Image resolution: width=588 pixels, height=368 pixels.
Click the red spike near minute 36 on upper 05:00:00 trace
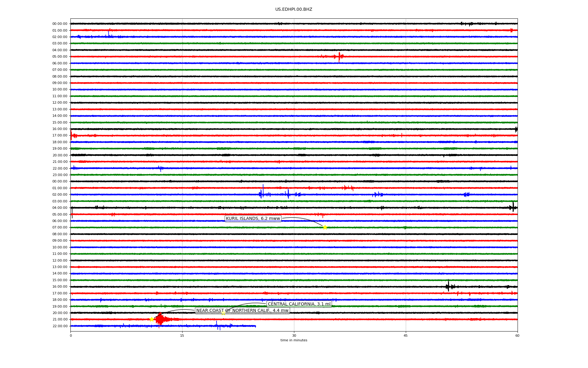[339, 56]
